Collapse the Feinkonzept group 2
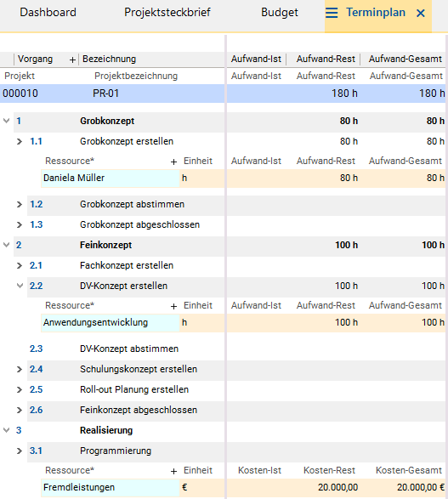448x499 pixels. coord(6,245)
